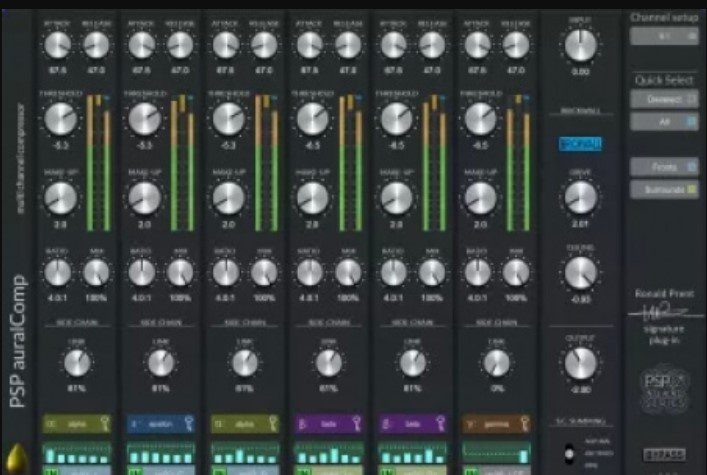Select the Fronts channels button
Viewport: 707px width, 475px height.
pyautogui.click(x=664, y=167)
